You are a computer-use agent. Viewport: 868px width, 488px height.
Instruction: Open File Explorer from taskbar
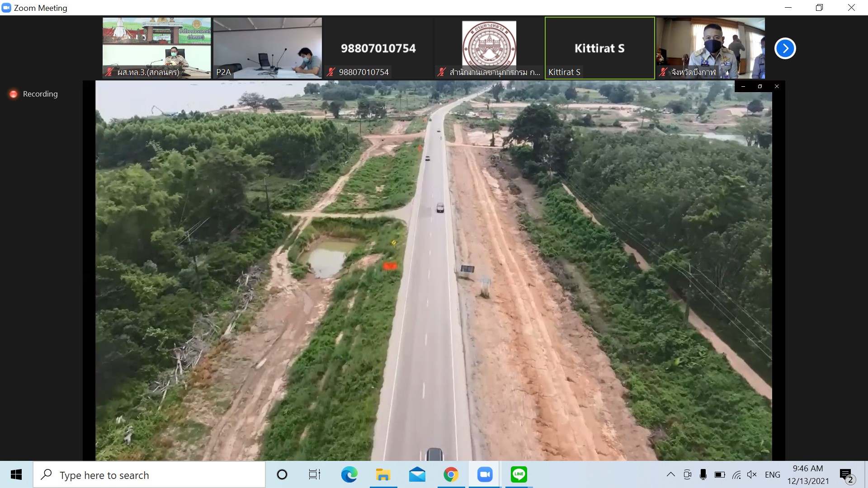(383, 474)
